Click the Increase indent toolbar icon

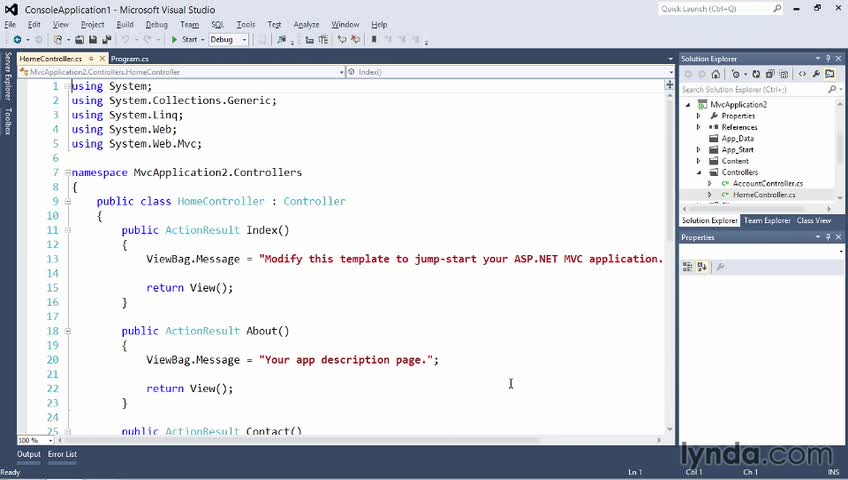[323, 39]
